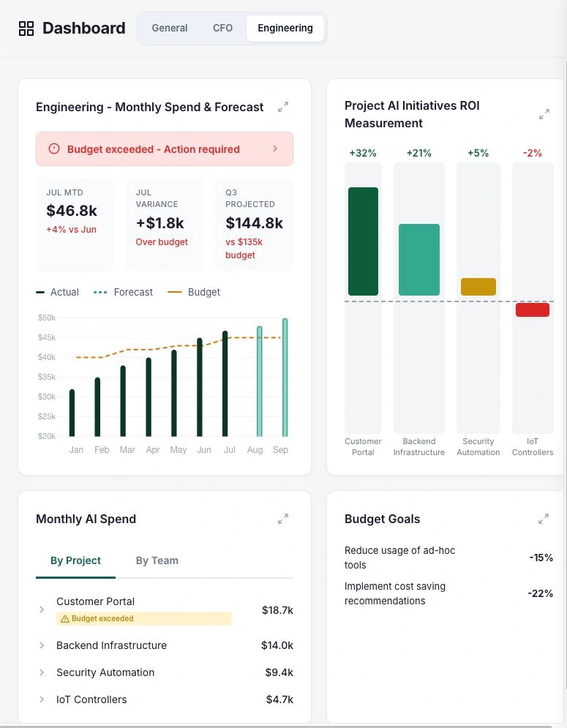
Task: Click the +21% ROI label
Action: [419, 153]
